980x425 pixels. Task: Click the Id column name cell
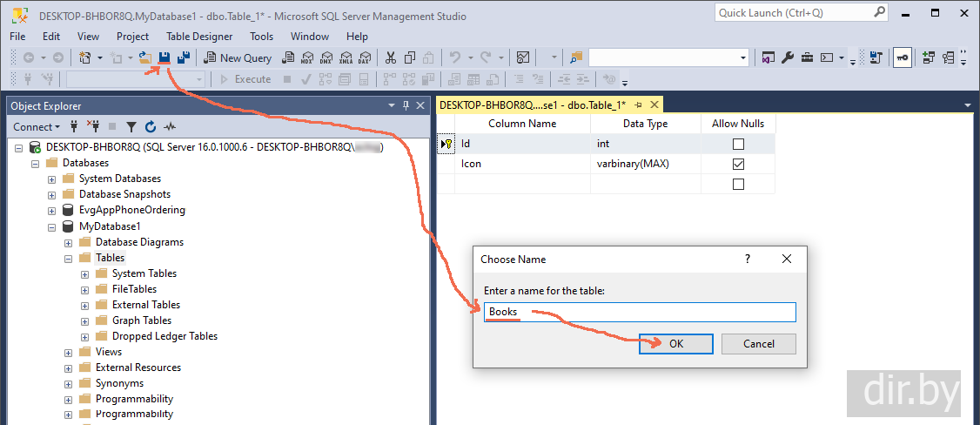coord(522,145)
